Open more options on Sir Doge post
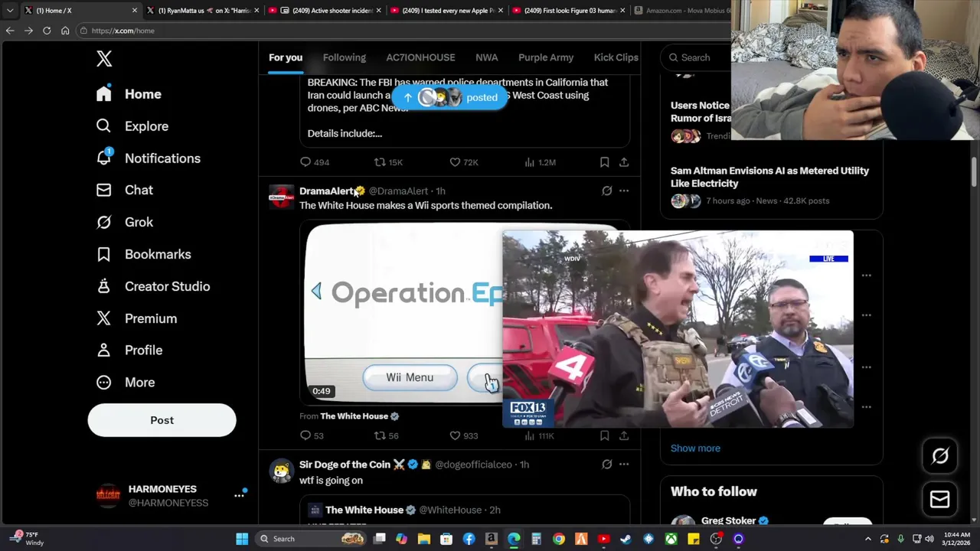Image resolution: width=980 pixels, height=551 pixels. coord(624,465)
